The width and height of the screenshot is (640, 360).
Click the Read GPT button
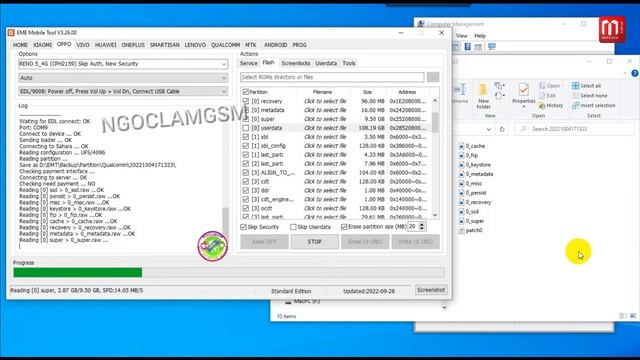[264, 242]
